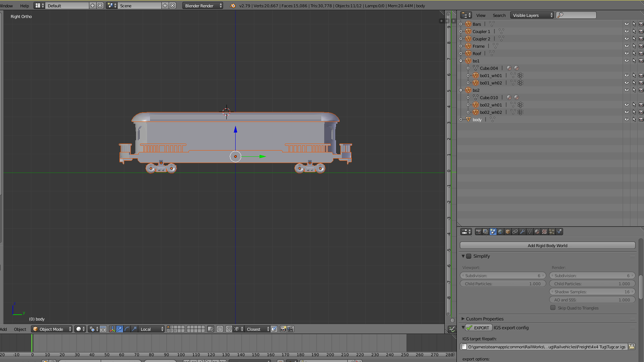Click the Blender logo in the info header
This screenshot has width=644, height=362.
pos(232,6)
